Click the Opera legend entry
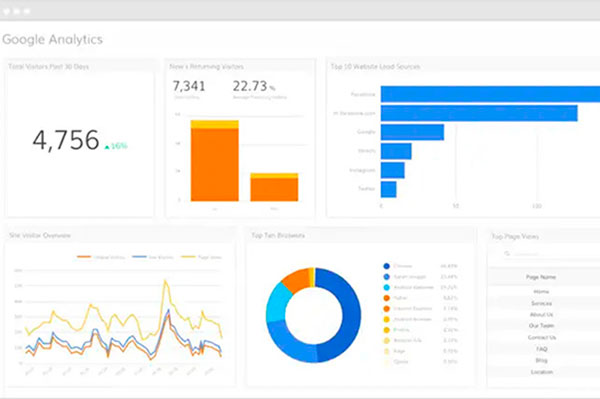 coord(420,362)
